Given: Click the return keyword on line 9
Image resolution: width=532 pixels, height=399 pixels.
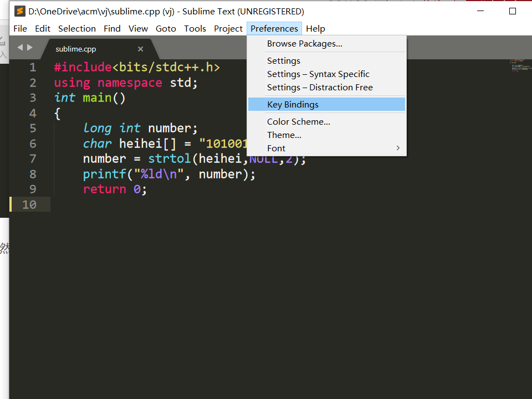Looking at the screenshot, I should click(105, 190).
